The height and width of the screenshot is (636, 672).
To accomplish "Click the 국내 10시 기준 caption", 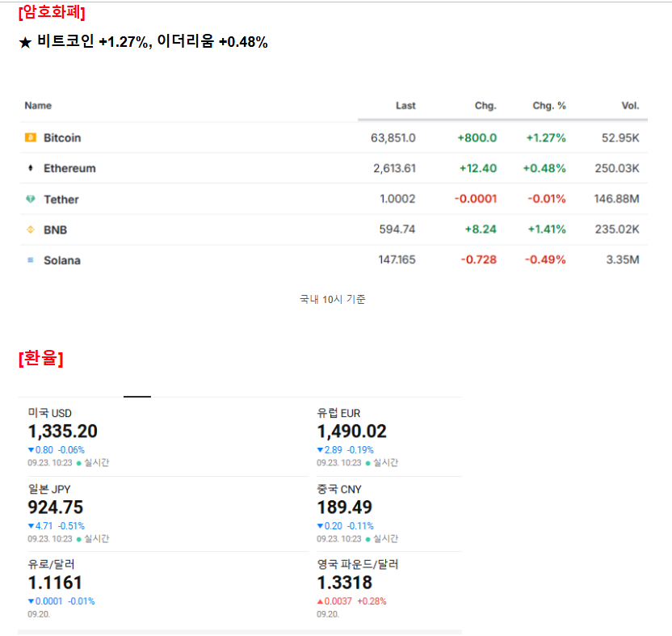I will click(333, 299).
